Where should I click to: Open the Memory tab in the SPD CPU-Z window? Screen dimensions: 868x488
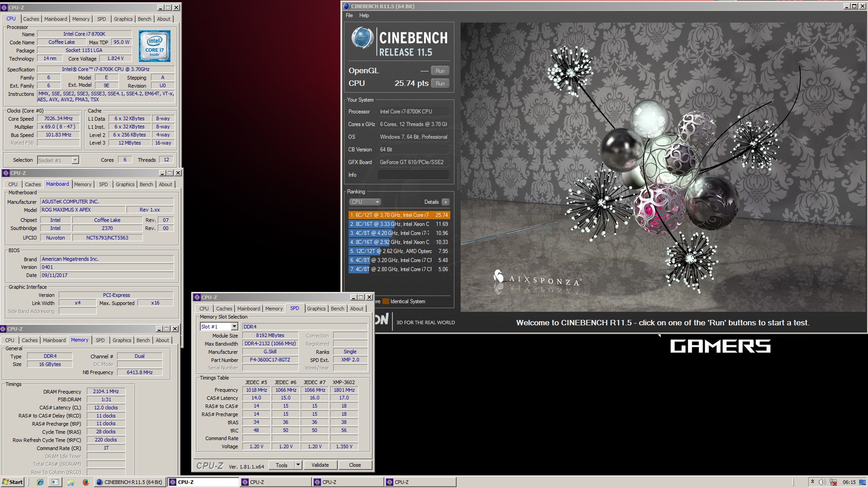(x=274, y=309)
